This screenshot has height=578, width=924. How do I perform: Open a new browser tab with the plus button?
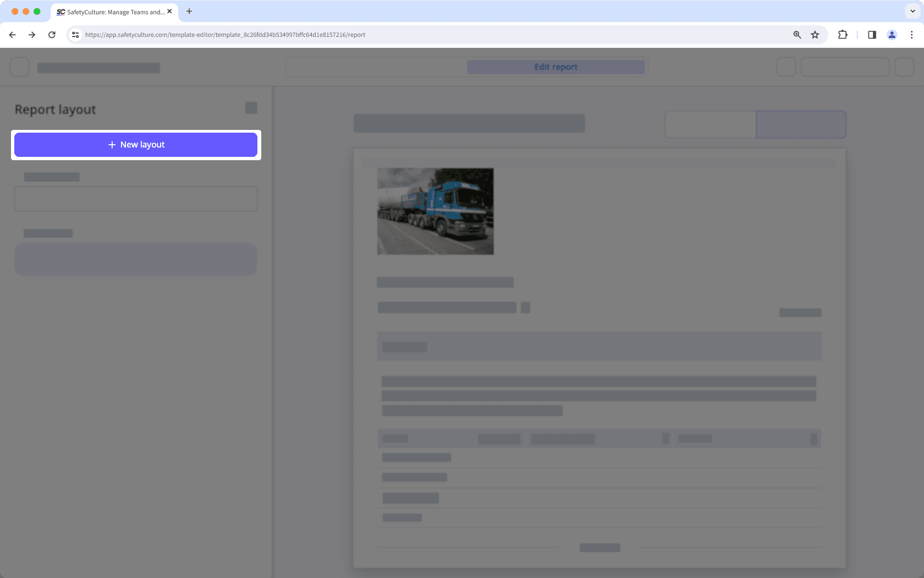tap(189, 11)
